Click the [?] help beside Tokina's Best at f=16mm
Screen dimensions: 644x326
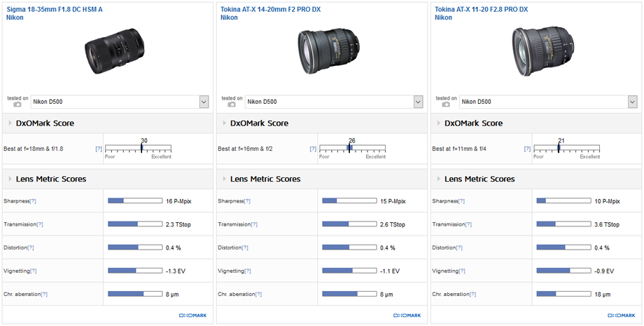pyautogui.click(x=313, y=149)
